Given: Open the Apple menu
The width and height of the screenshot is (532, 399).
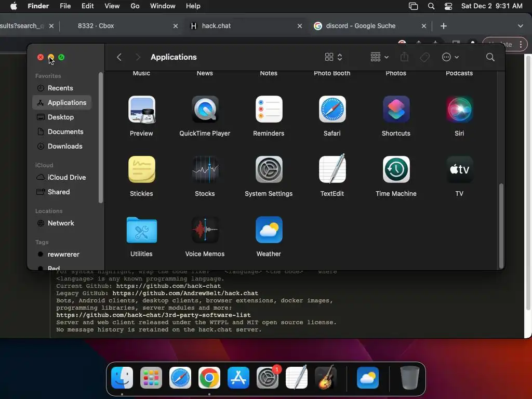Looking at the screenshot, I should (14, 6).
